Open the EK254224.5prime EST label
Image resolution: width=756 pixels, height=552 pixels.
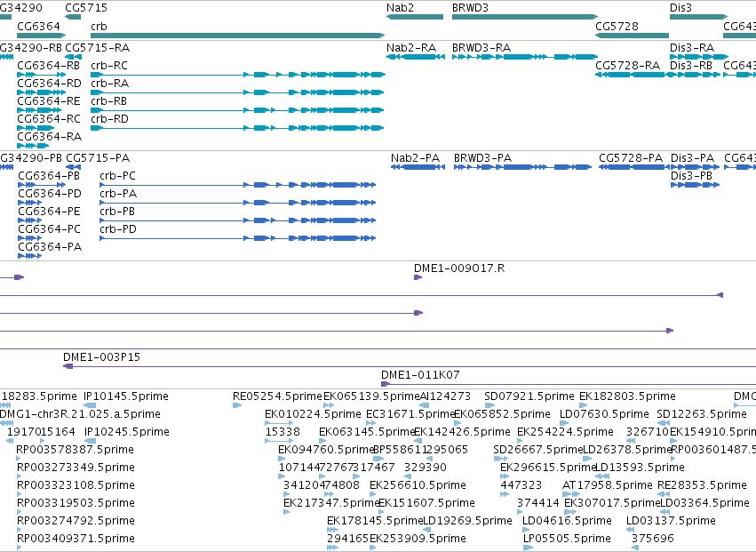(565, 431)
